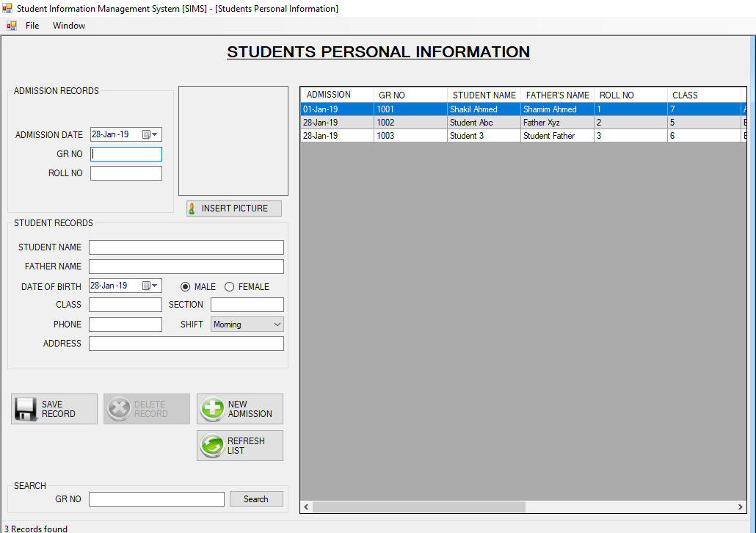The height and width of the screenshot is (533, 756).
Task: Click the GR NO 1003 cell
Action: coord(410,136)
